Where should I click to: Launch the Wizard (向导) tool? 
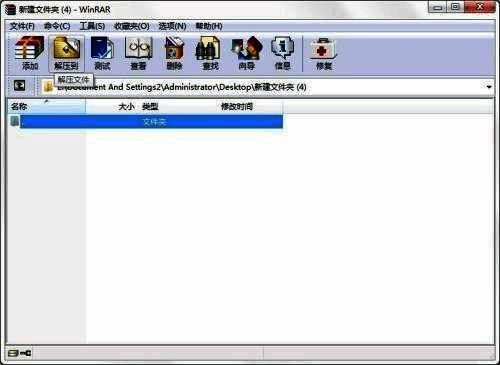coord(247,53)
